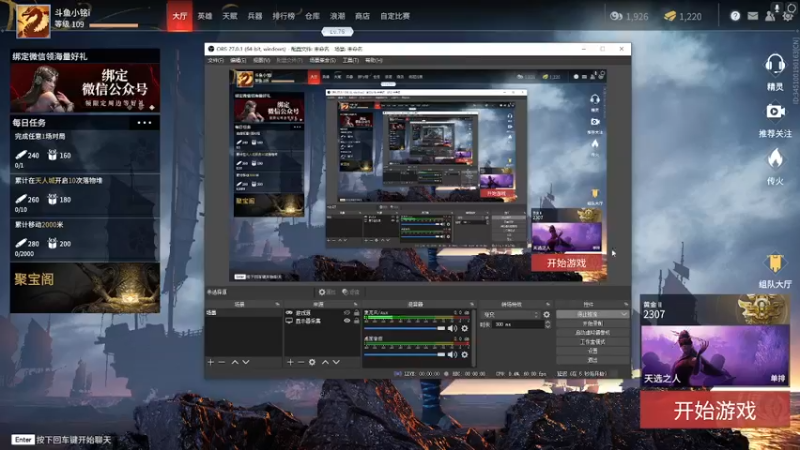This screenshot has height=450, width=800.
Task: Open the 编辑(E) menu in OBS
Action: click(238, 60)
